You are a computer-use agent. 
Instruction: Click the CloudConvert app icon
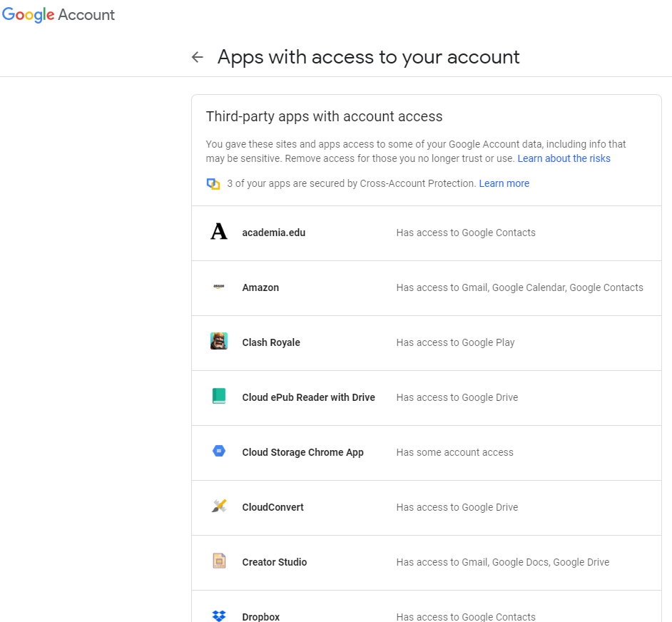pos(219,507)
